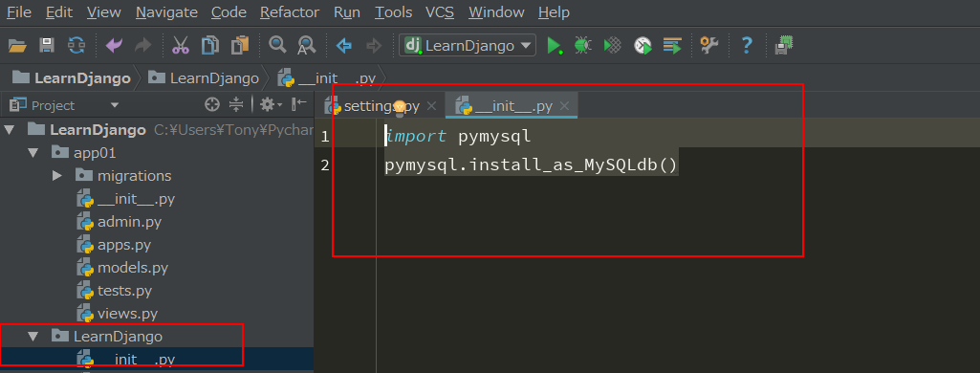Click the __init__.py breadcrumb
The height and width of the screenshot is (373, 980).
327,78
